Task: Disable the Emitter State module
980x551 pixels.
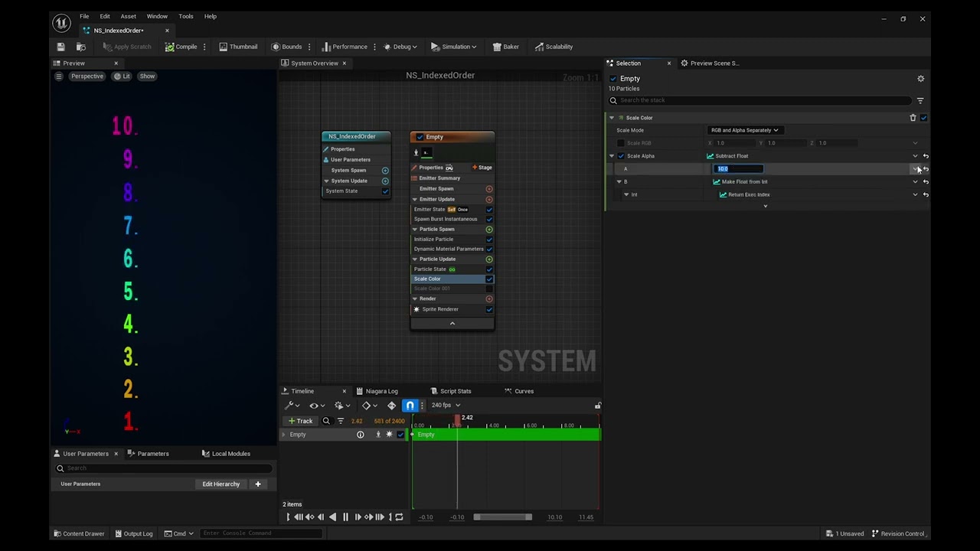Action: (x=489, y=210)
